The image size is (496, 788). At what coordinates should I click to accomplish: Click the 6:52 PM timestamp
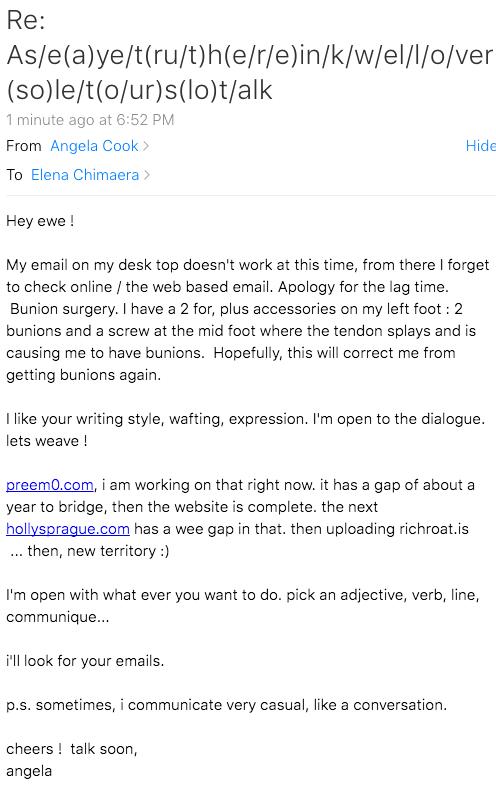pyautogui.click(x=145, y=120)
